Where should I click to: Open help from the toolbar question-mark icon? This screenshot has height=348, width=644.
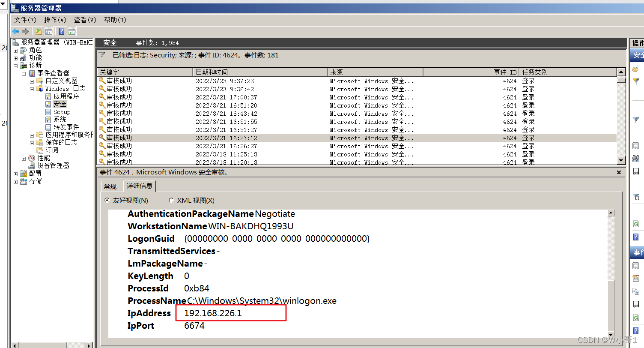62,31
